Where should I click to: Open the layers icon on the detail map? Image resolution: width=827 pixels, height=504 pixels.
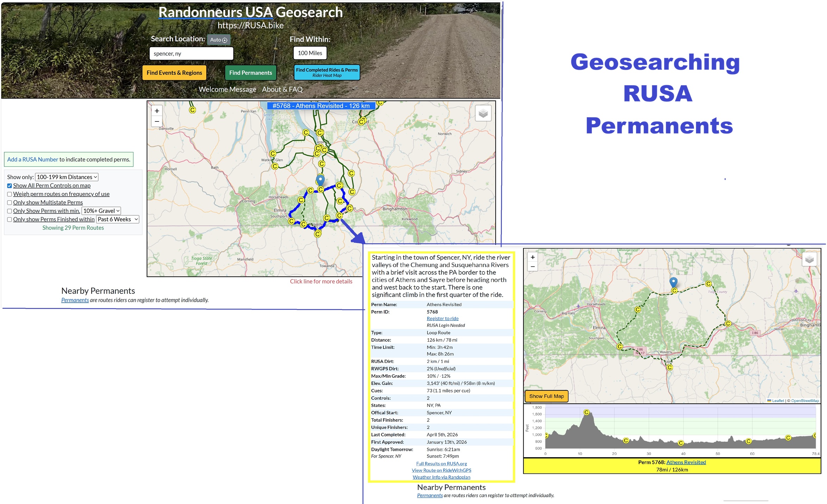point(809,260)
